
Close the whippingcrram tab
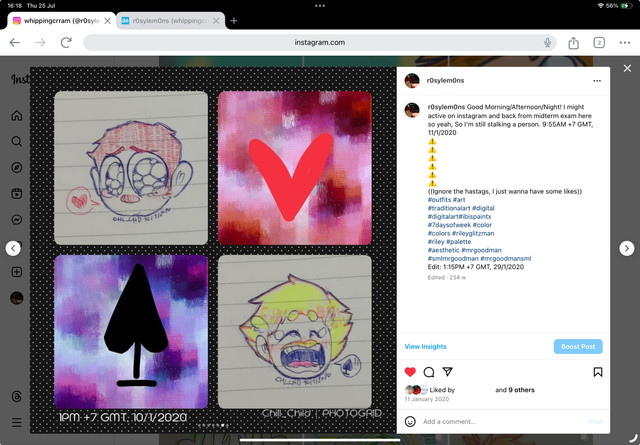click(107, 20)
